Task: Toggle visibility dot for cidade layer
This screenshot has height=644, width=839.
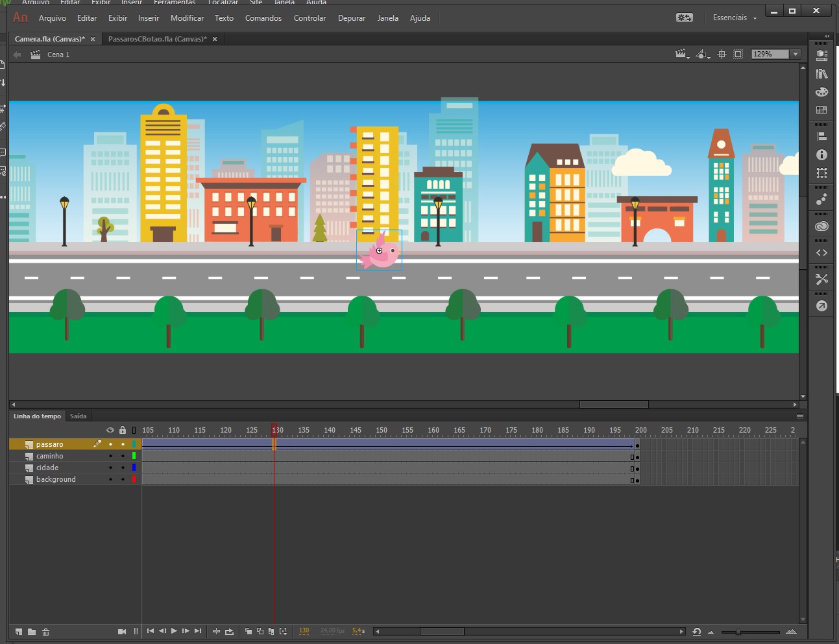Action: point(110,468)
